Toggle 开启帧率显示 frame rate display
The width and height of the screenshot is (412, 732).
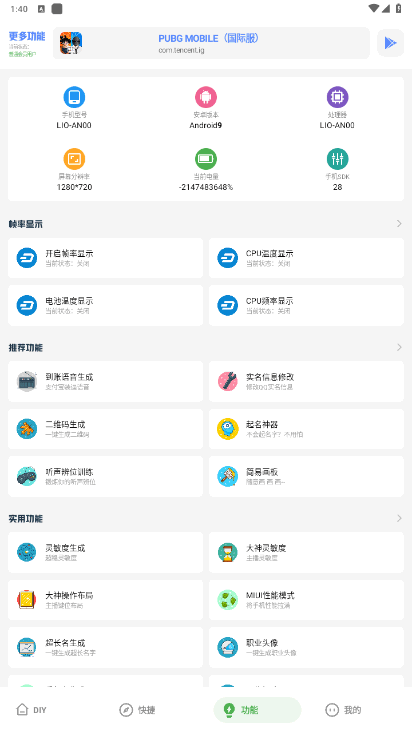[105, 258]
